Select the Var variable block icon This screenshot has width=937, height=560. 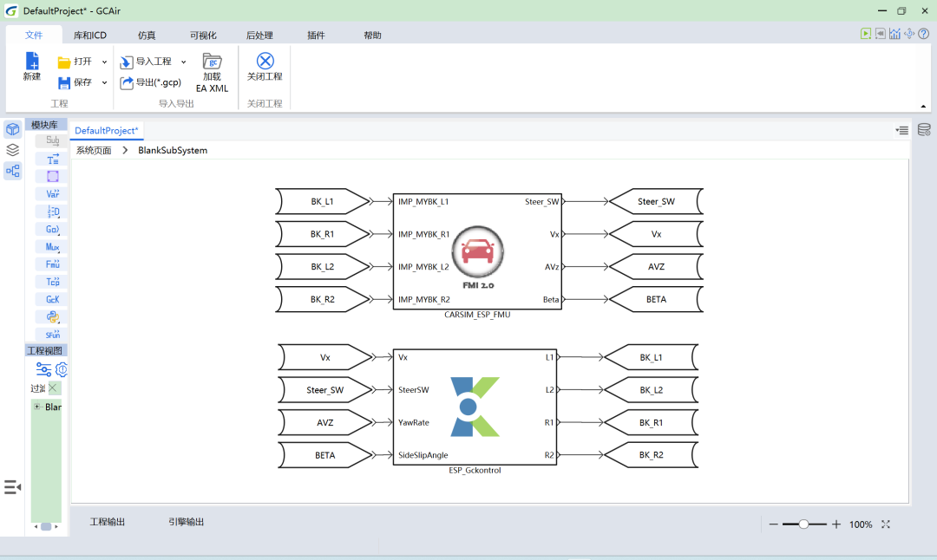pyautogui.click(x=53, y=193)
